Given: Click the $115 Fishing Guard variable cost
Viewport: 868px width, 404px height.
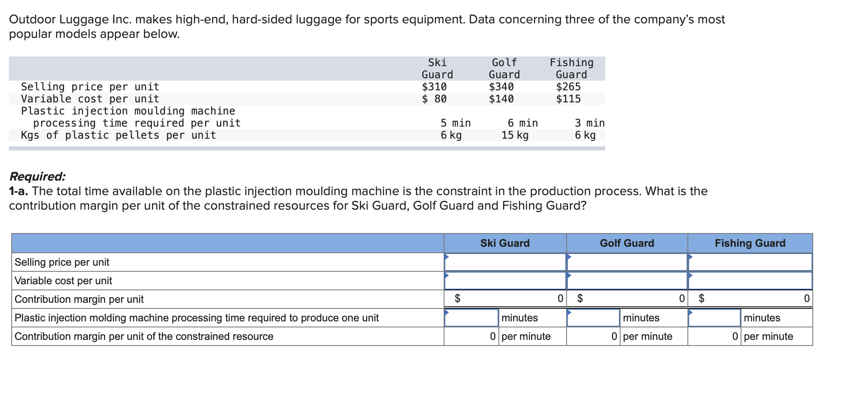Looking at the screenshot, I should coord(568,99).
